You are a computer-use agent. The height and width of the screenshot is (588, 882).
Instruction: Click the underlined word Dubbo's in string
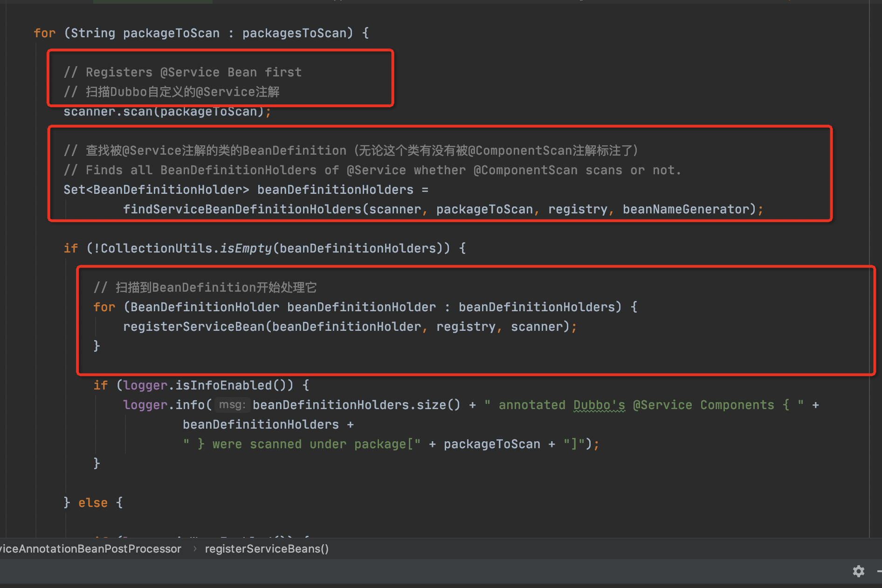599,405
